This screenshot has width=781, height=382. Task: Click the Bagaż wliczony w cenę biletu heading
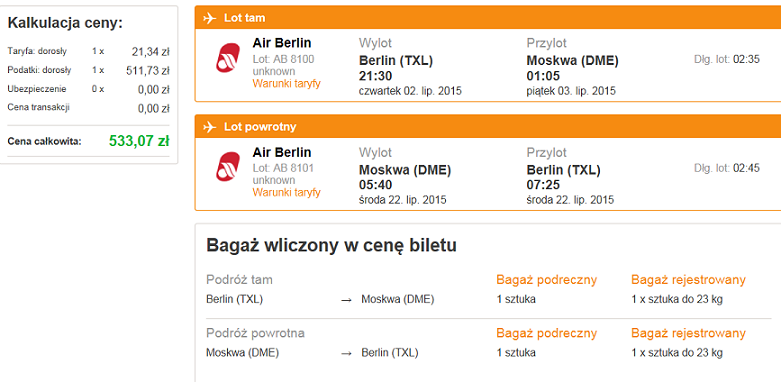coord(331,246)
